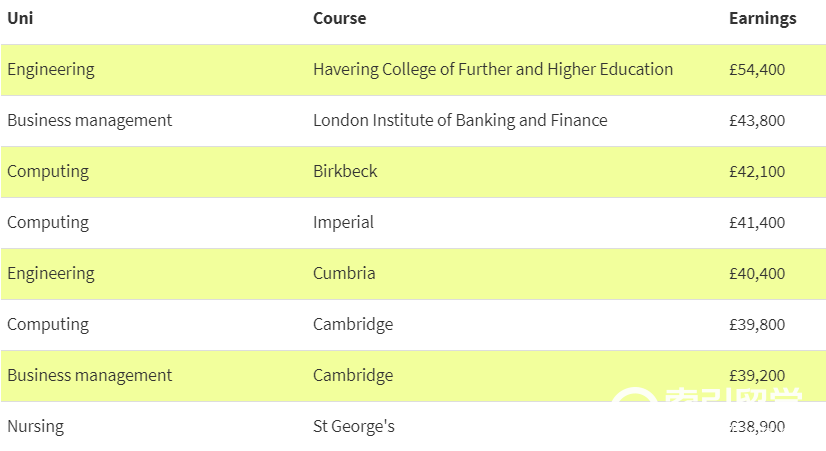Screen dimensions: 826x451
Task: Click the Imperial cell
Action: (343, 222)
